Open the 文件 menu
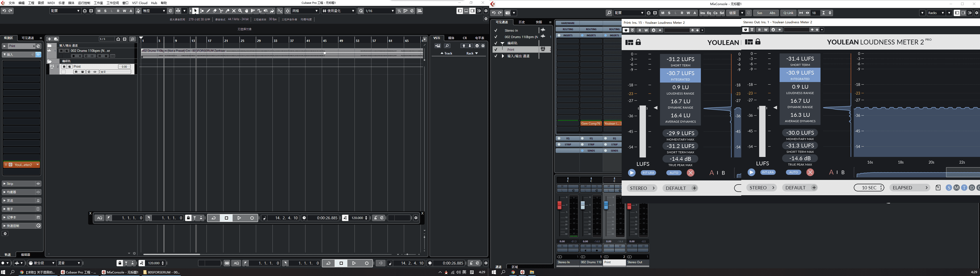This screenshot has height=276, width=980. [x=12, y=3]
